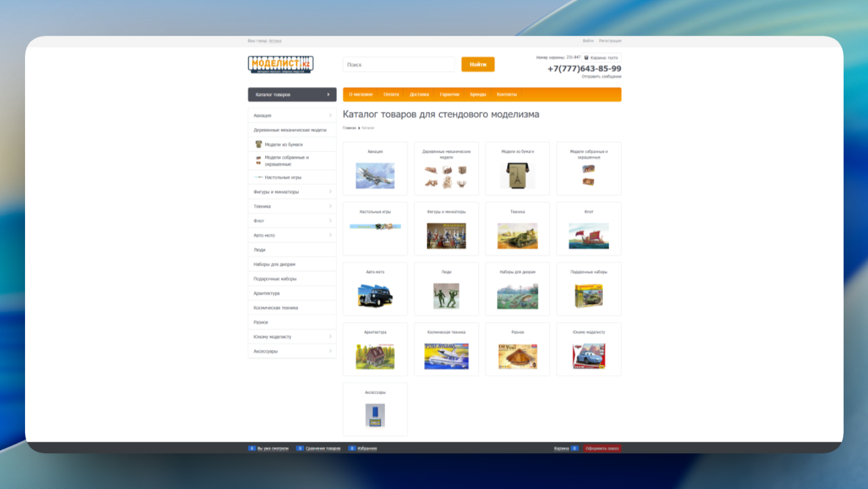Open the Фигуры и миниатюры grid picture

446,236
